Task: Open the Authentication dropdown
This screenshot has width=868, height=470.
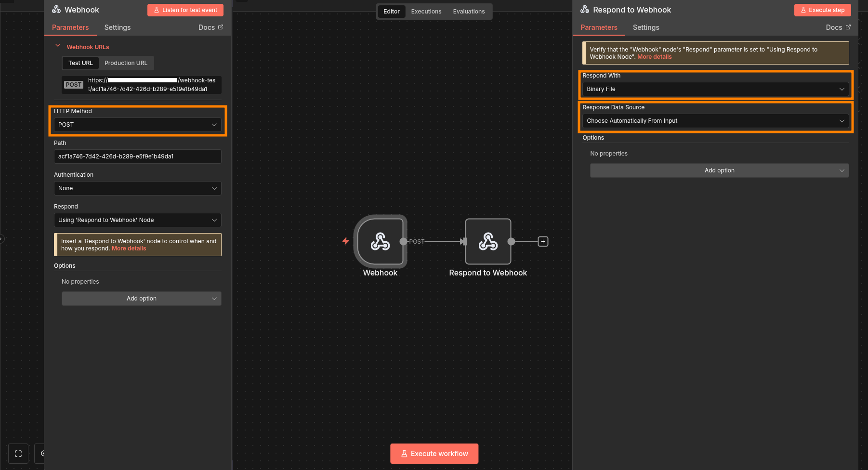Action: (137, 188)
